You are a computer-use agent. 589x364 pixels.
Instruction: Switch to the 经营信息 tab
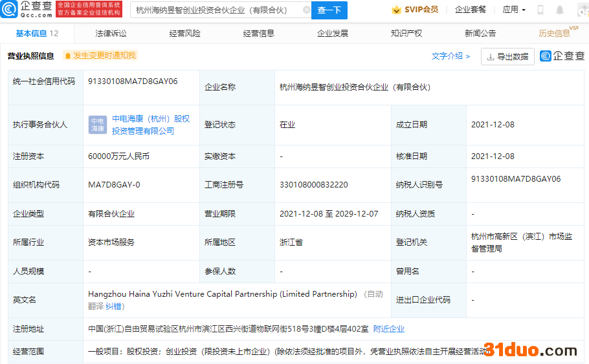pyautogui.click(x=259, y=34)
